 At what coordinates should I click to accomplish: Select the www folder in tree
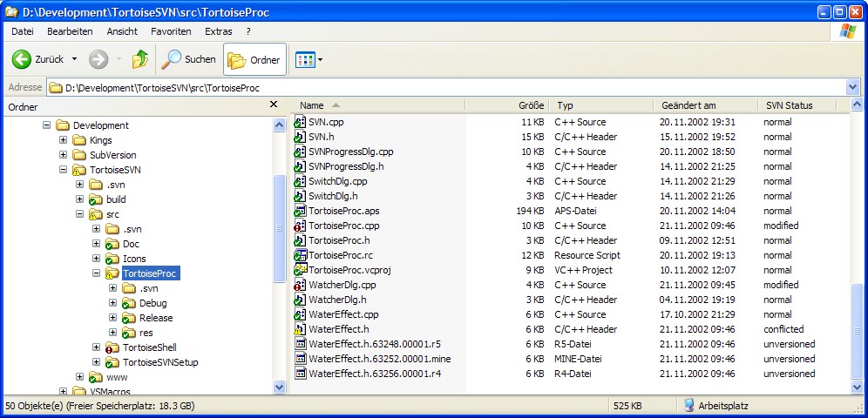point(117,377)
